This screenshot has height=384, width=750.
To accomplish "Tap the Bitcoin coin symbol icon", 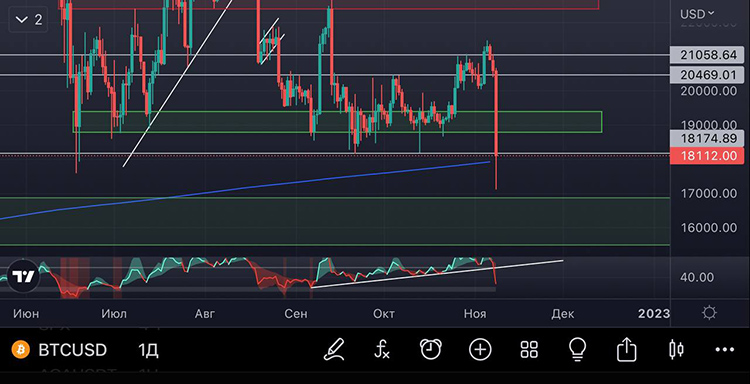I will 21,350.
